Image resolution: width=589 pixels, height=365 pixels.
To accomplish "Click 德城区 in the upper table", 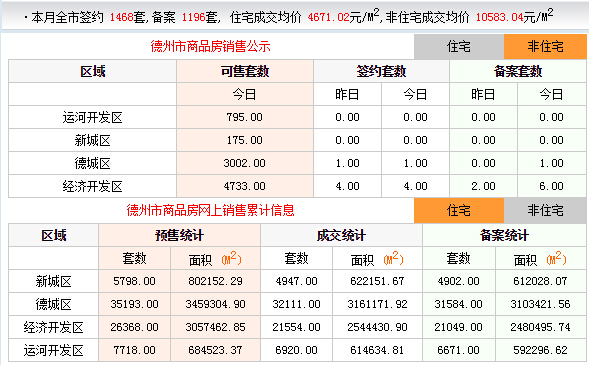I will pyautogui.click(x=92, y=163).
